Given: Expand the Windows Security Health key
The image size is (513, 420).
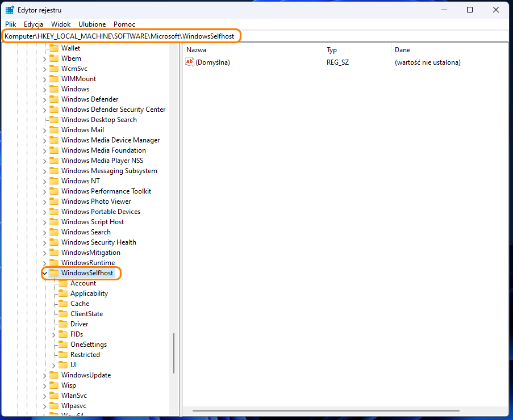Looking at the screenshot, I should point(44,242).
